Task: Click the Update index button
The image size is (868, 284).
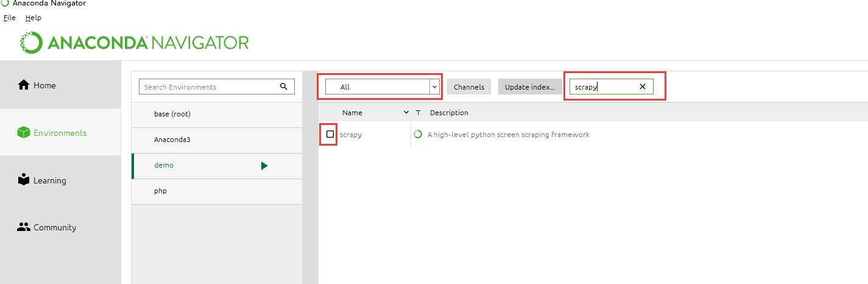Action: click(x=529, y=87)
